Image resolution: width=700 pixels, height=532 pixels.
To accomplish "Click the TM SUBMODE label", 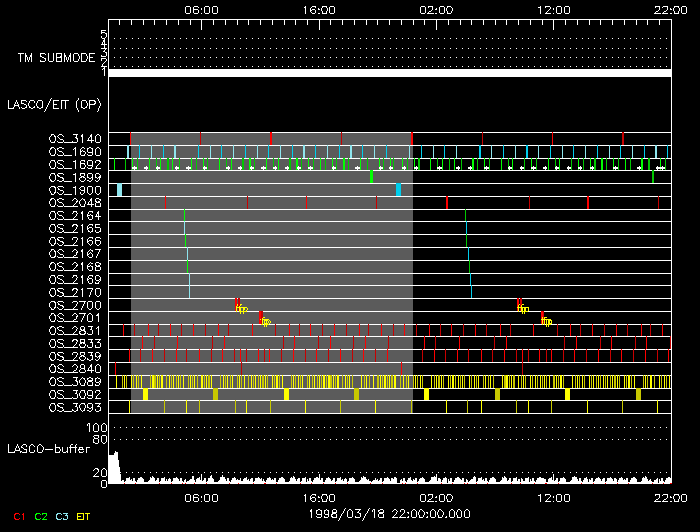I will (53, 58).
